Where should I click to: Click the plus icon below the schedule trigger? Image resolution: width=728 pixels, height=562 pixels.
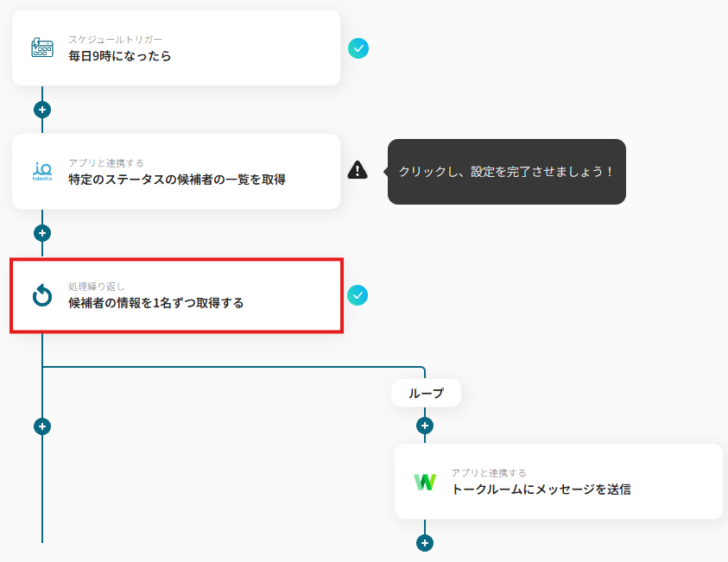tap(42, 109)
